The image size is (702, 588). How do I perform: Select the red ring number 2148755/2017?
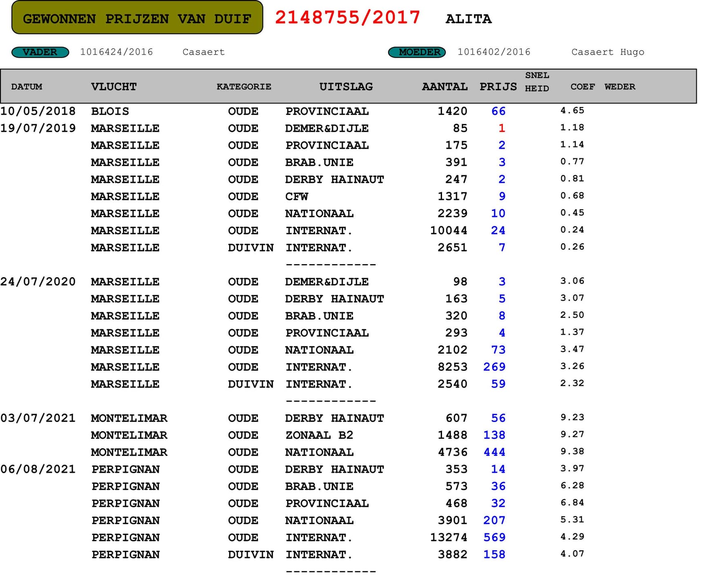click(x=347, y=18)
